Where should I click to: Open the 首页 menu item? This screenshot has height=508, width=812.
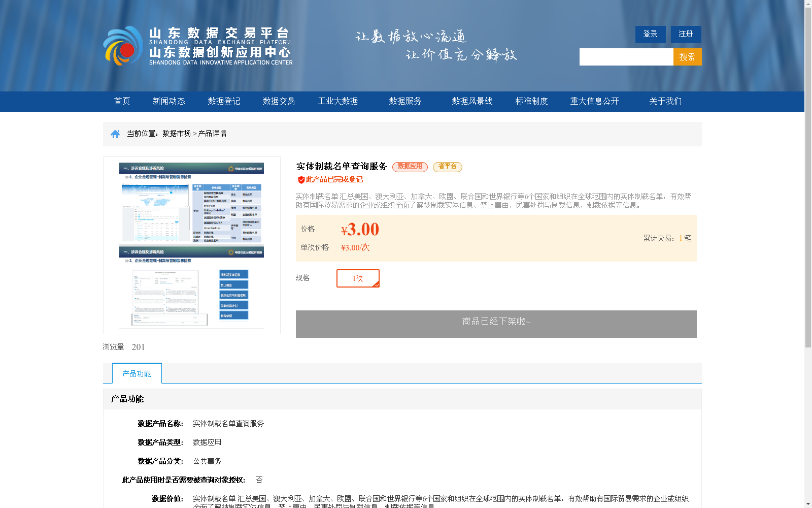pyautogui.click(x=122, y=101)
